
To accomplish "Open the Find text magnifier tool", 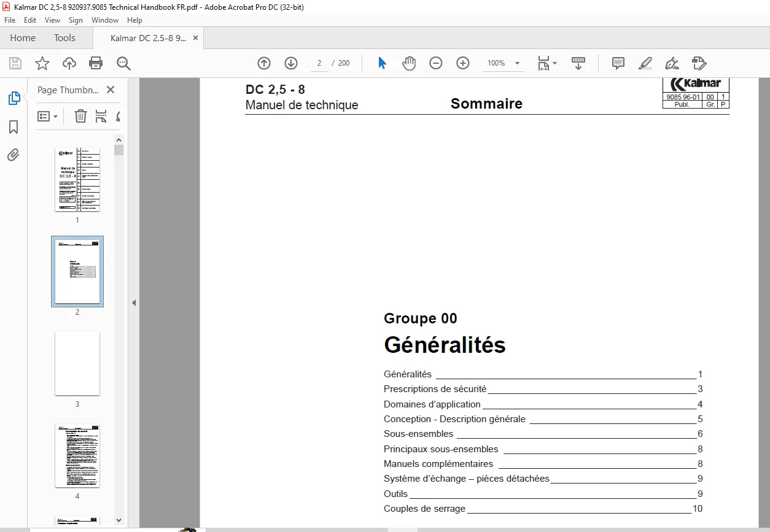I will [x=123, y=63].
